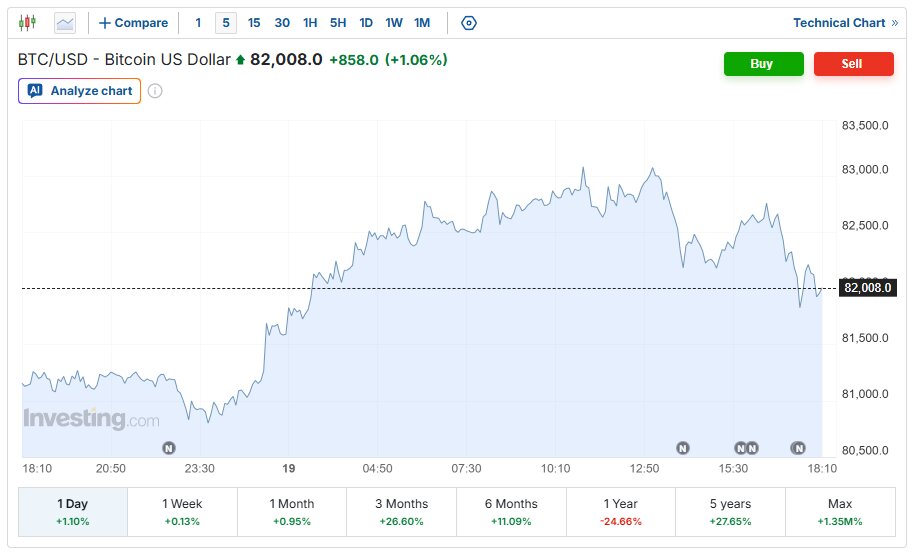Click the plus Compare option
Viewport: 913px width, 553px height.
133,23
